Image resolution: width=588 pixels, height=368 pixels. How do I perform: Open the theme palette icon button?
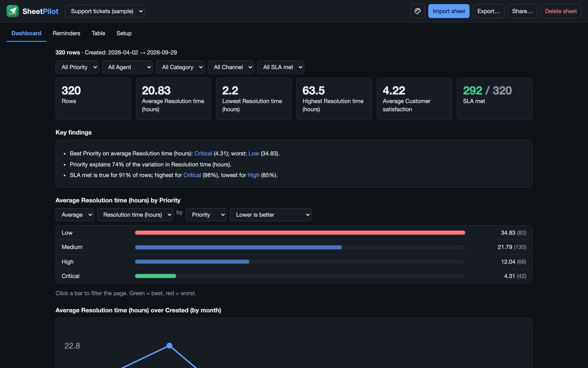(417, 11)
